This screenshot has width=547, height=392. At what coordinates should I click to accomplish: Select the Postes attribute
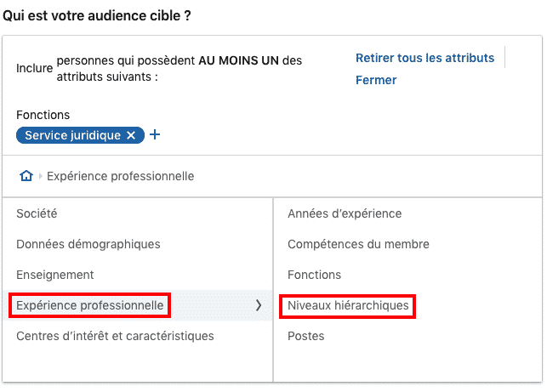coord(306,336)
